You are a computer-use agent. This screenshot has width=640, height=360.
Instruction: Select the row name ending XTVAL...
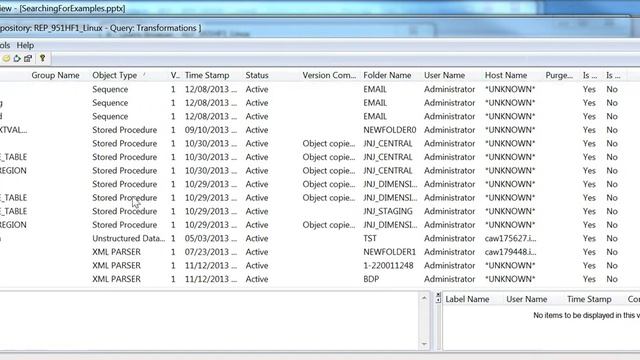pyautogui.click(x=13, y=130)
